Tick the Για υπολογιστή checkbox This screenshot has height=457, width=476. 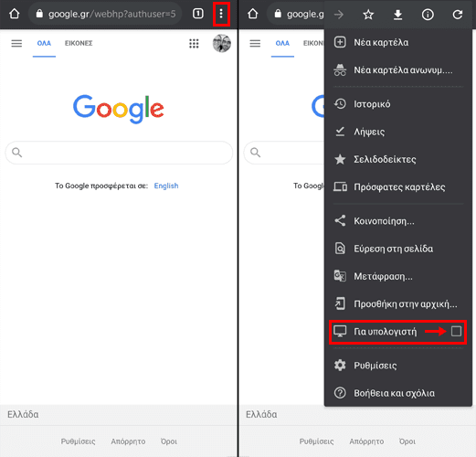(x=456, y=331)
